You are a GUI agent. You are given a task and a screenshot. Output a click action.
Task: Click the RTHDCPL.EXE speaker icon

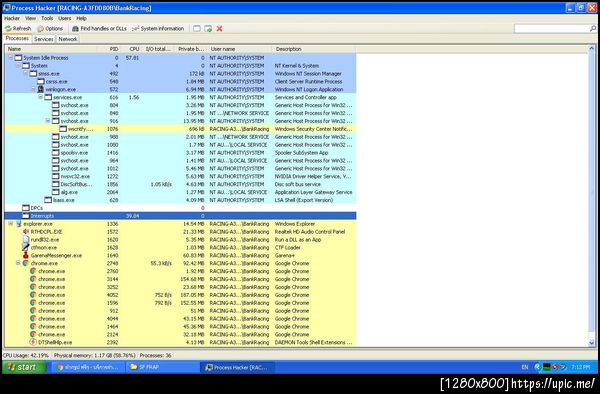coord(26,232)
